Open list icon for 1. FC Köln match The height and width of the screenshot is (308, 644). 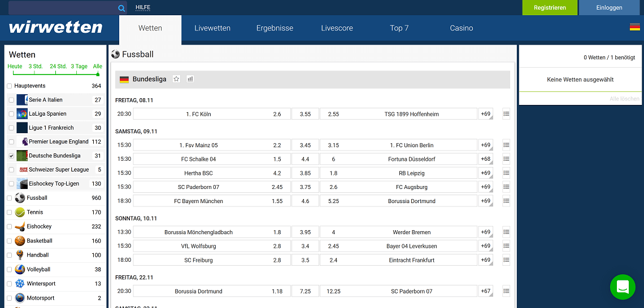pos(506,114)
